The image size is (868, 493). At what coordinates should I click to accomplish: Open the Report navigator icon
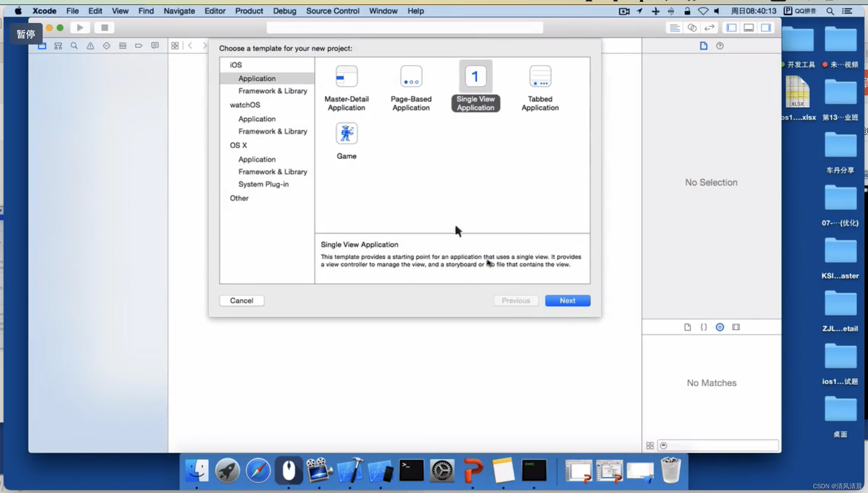point(155,46)
